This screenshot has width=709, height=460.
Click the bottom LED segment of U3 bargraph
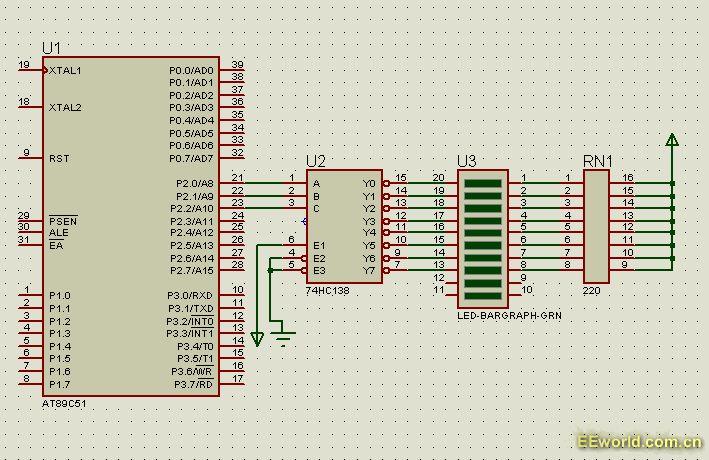(483, 296)
